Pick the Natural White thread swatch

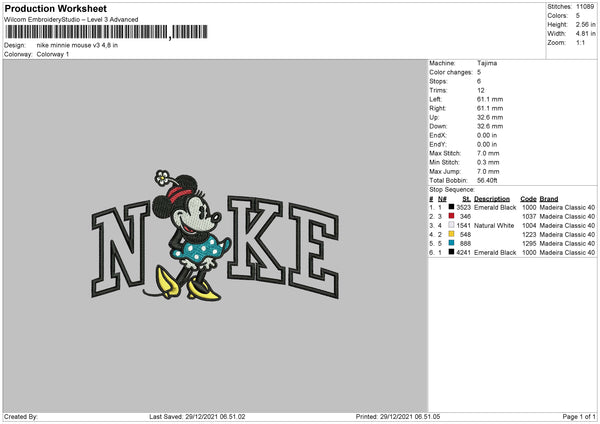[x=452, y=225]
